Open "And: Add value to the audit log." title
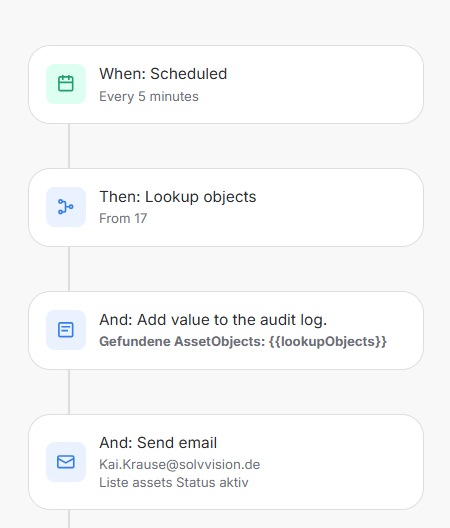 point(213,320)
